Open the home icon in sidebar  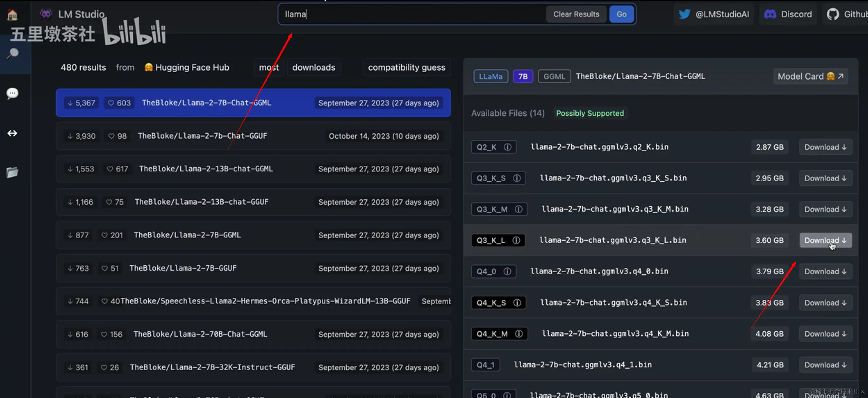point(13,15)
